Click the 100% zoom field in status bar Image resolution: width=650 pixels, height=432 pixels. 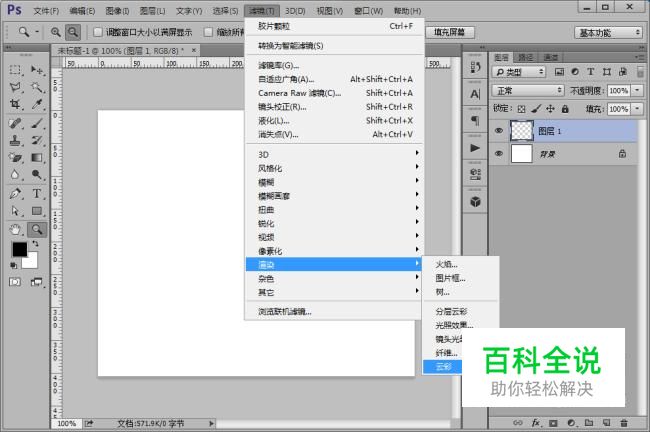tap(66, 423)
